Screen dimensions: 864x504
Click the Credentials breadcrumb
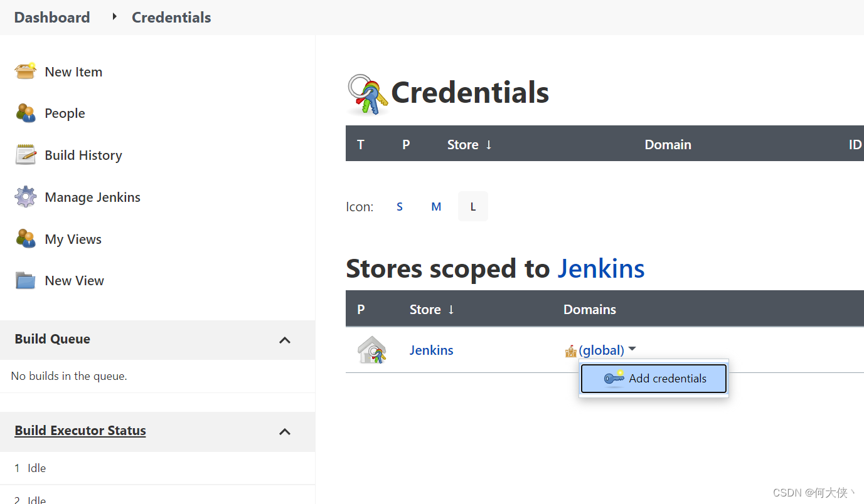tap(171, 18)
